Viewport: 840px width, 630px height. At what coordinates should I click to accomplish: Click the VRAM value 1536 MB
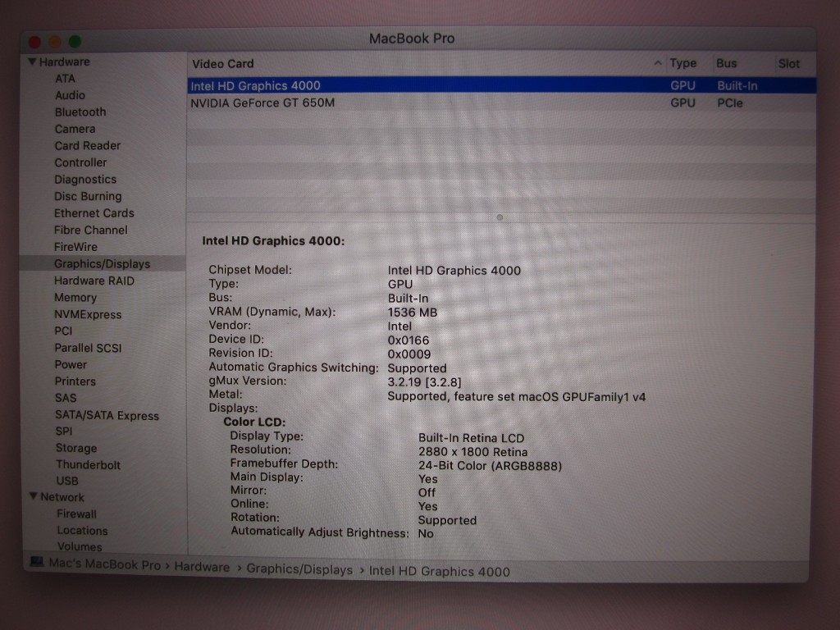pos(413,313)
